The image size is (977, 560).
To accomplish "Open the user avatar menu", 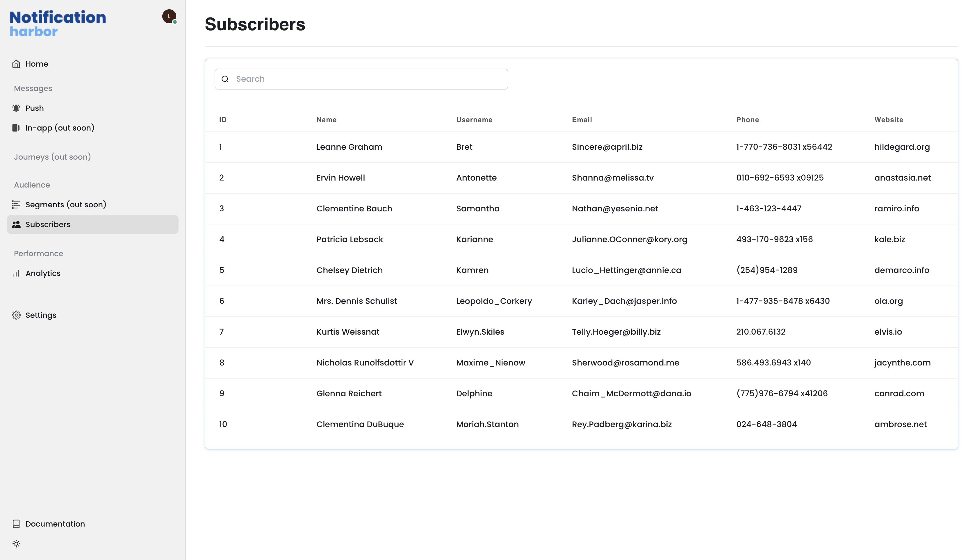I will (169, 17).
